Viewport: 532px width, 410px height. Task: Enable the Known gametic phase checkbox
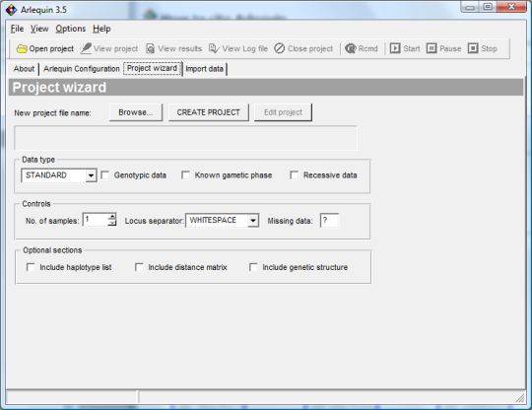(185, 175)
